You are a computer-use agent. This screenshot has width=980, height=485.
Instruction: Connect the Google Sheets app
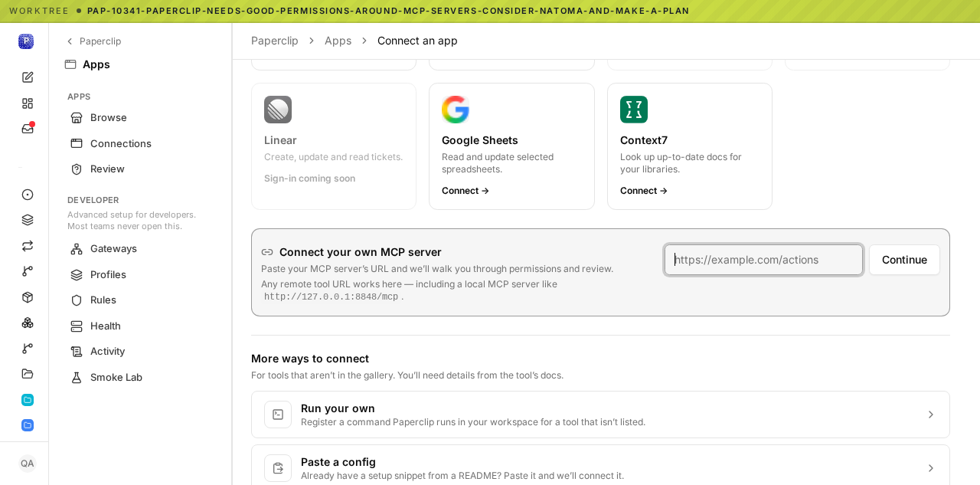coord(465,191)
